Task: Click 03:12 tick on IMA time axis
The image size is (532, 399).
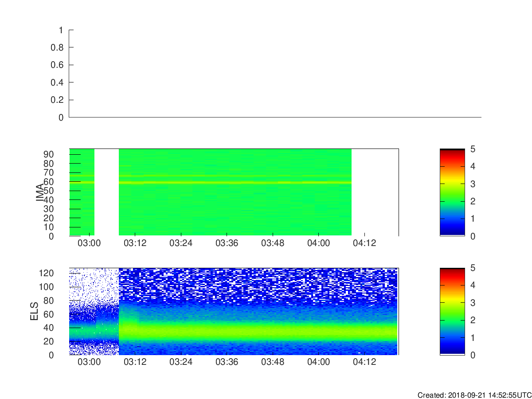Action: pyautogui.click(x=135, y=243)
